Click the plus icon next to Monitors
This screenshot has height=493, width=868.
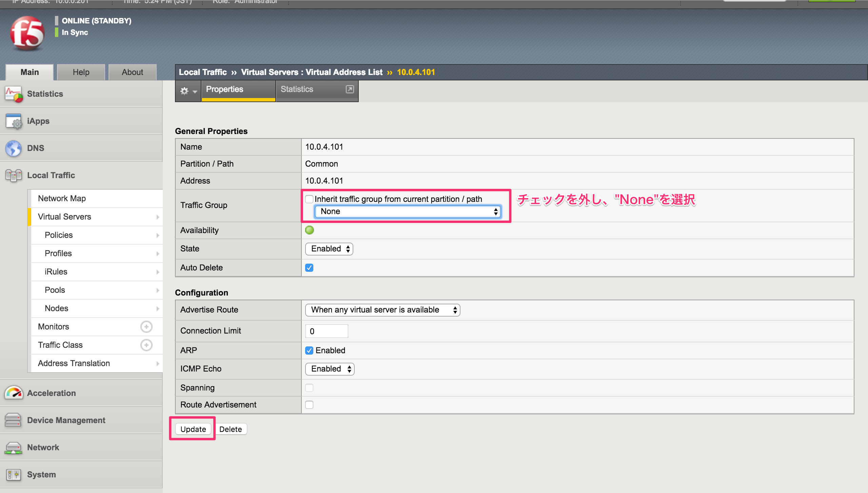click(x=146, y=326)
